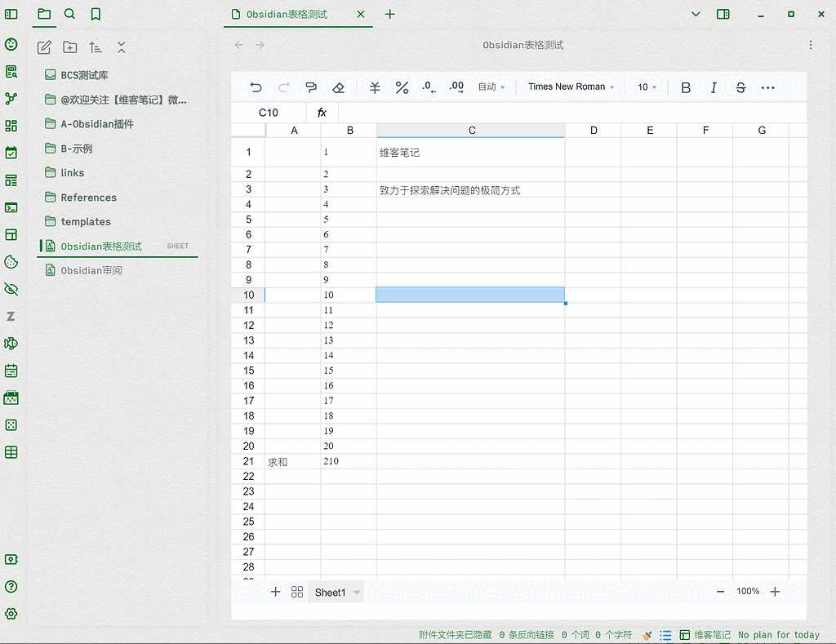Create a new note

[x=44, y=47]
